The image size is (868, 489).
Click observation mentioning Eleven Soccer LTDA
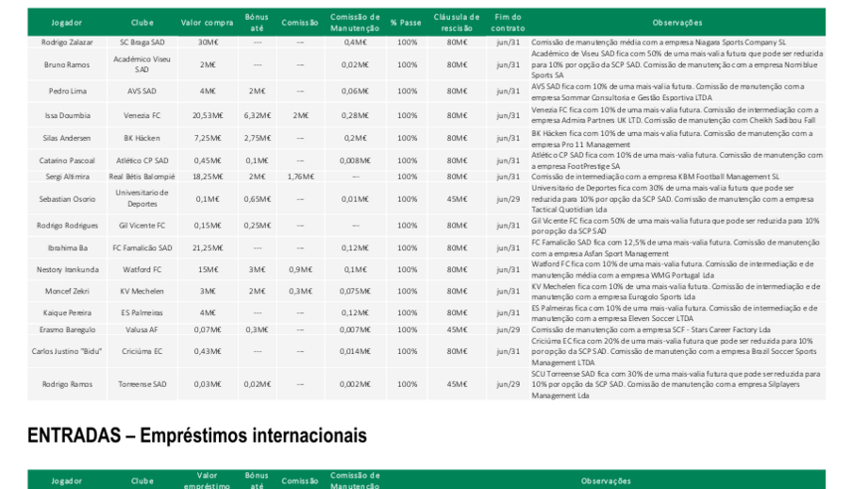tap(674, 312)
